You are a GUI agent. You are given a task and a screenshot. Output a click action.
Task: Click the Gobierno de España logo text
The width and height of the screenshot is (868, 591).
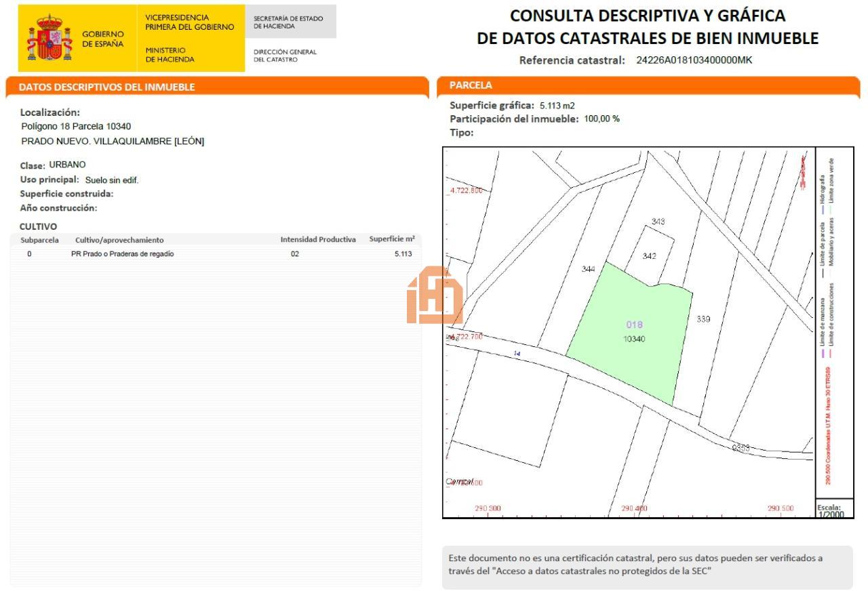tap(102, 39)
